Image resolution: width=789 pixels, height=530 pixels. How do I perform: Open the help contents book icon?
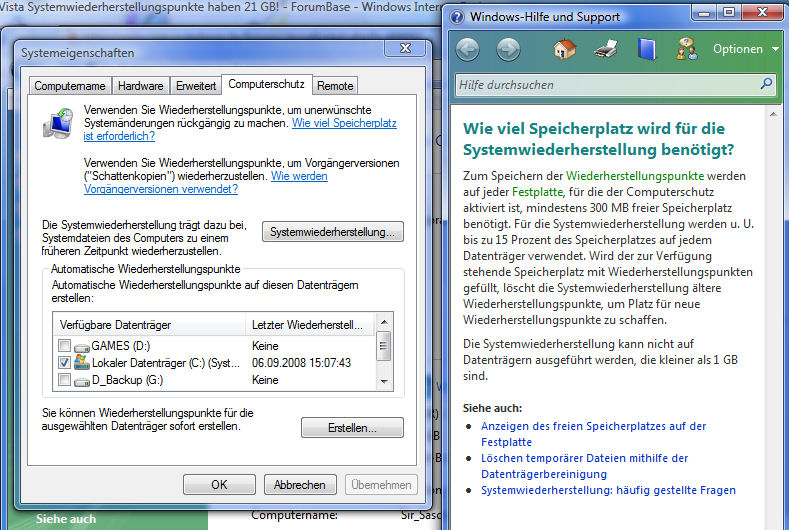pyautogui.click(x=647, y=49)
